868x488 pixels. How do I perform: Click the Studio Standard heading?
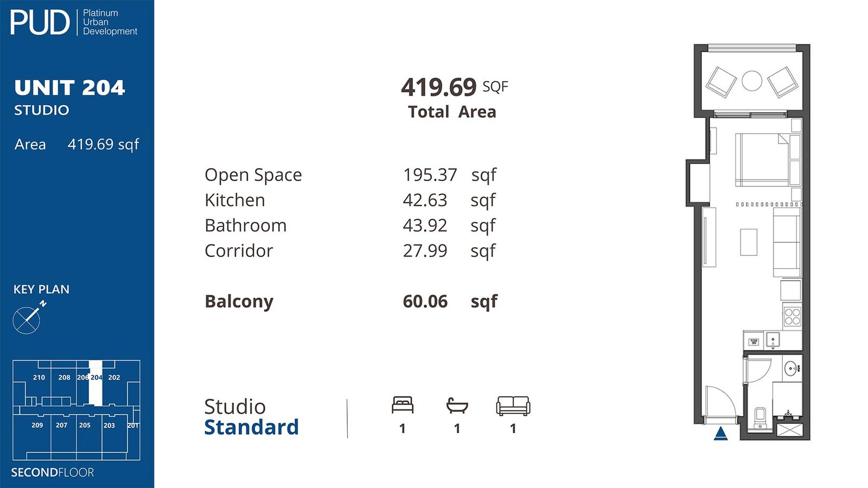pyautogui.click(x=251, y=416)
